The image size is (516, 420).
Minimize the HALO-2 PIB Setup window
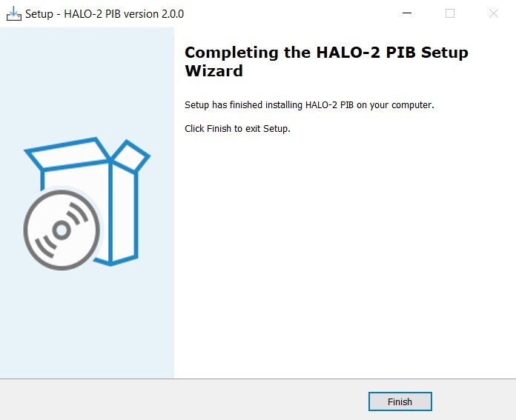pyautogui.click(x=407, y=13)
